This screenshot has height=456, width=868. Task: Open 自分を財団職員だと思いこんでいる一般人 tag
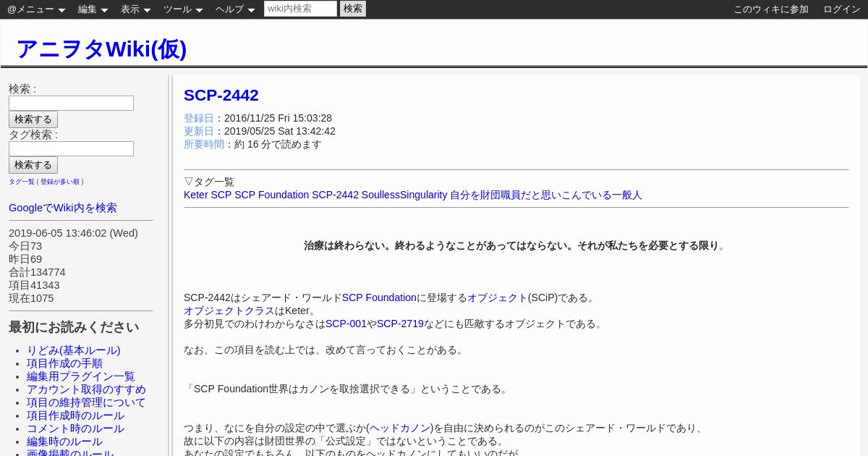[546, 195]
